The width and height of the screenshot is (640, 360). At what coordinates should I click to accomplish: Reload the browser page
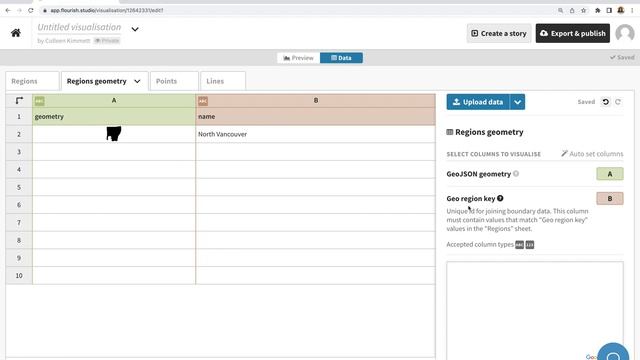tap(31, 10)
